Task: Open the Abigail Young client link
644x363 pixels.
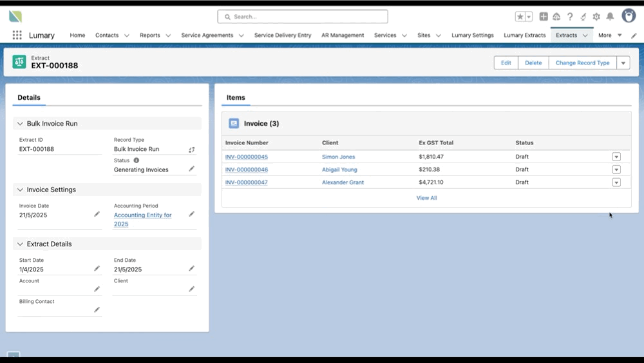Action: tap(339, 170)
